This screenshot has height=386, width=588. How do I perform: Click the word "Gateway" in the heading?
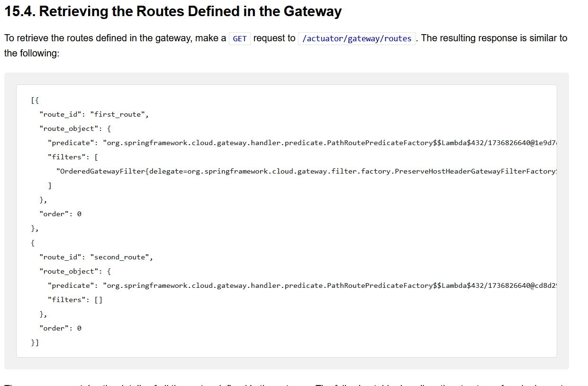312,11
